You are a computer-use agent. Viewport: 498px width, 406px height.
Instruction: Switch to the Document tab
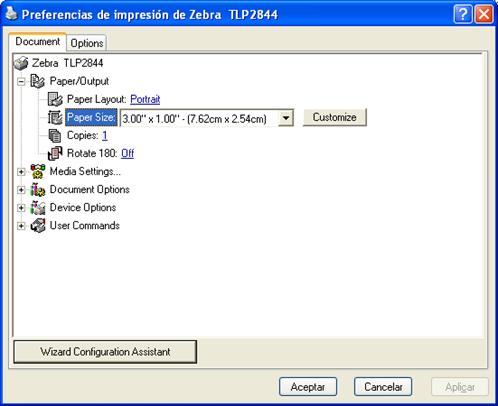(x=37, y=42)
